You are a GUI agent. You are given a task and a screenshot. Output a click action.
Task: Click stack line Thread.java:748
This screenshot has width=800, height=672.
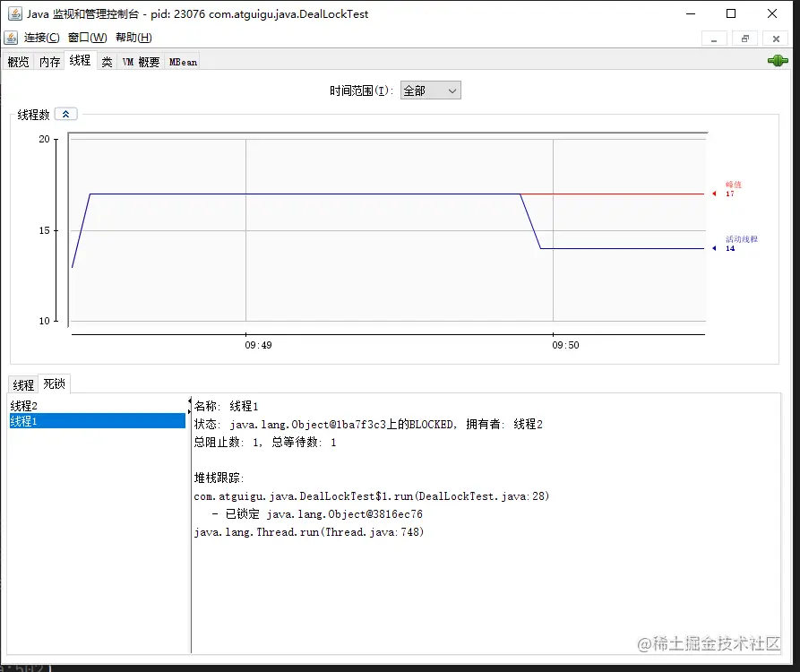coord(309,531)
